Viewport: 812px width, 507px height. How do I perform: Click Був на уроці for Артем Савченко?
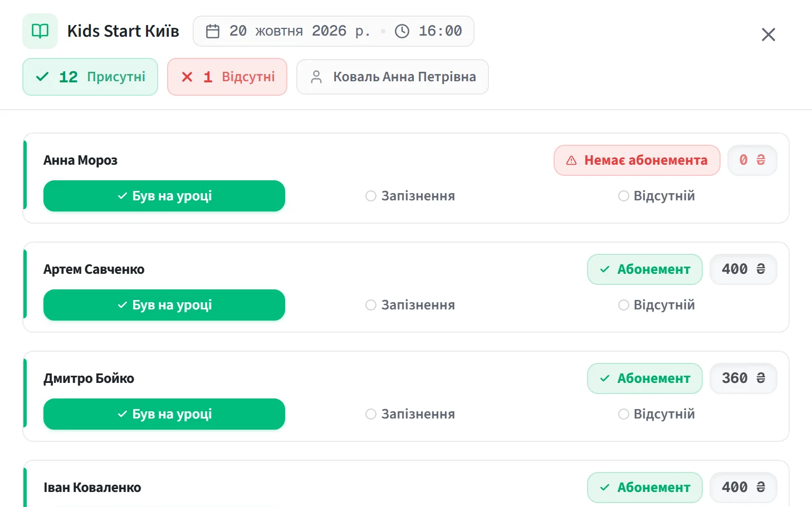(x=164, y=305)
